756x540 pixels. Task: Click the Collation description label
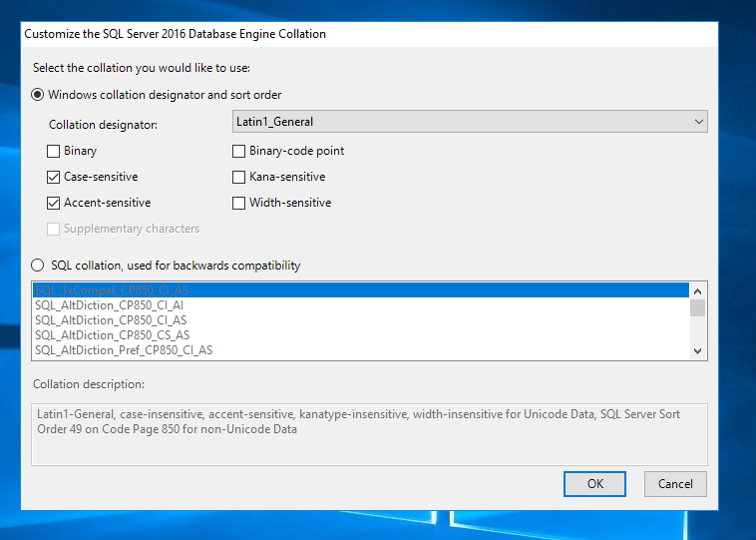click(x=89, y=384)
